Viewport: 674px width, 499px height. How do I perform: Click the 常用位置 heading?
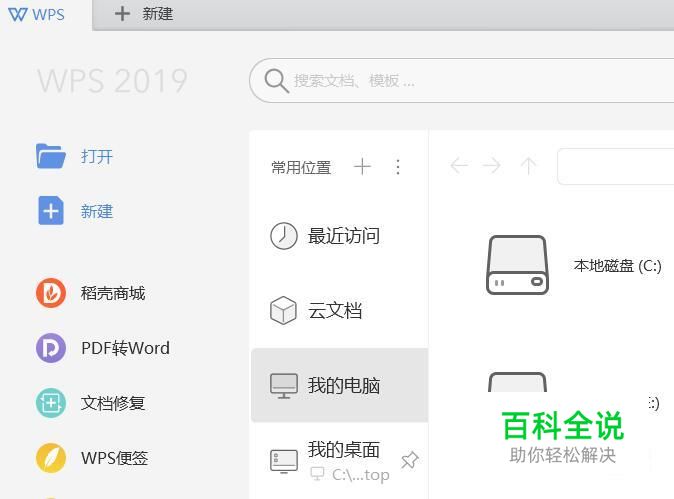[x=301, y=167]
